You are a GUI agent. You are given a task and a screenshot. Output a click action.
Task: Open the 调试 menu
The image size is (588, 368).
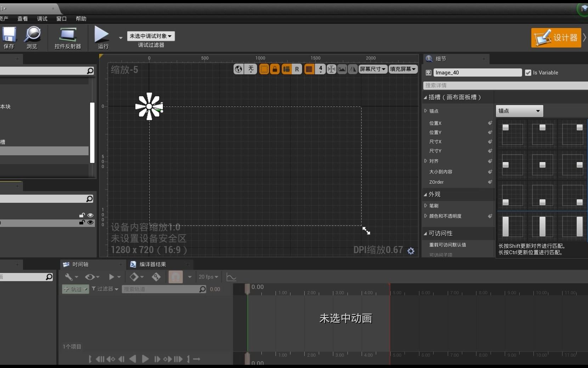coord(42,19)
